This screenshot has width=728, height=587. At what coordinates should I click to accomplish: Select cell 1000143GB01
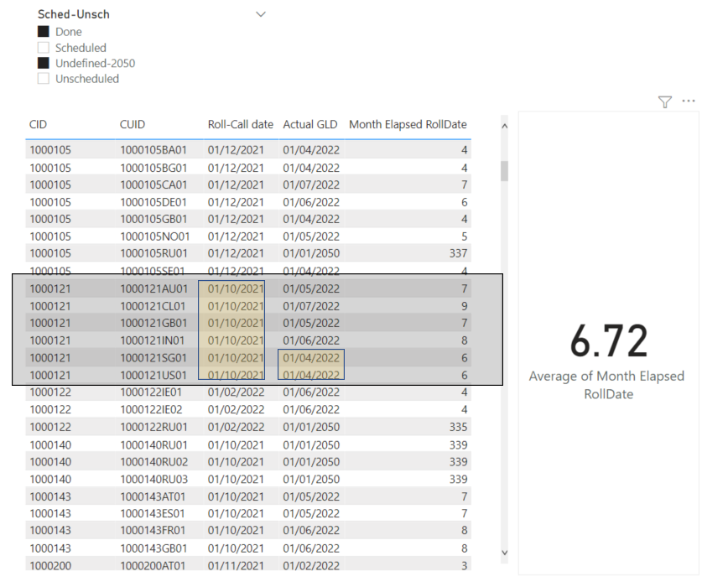(153, 548)
